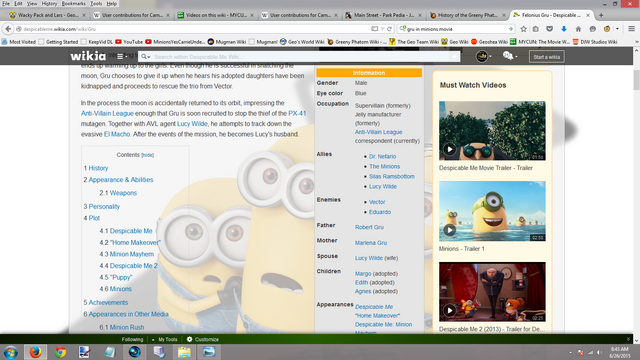Open the File menu
The height and width of the screenshot is (360, 640).
[x=6, y=4]
